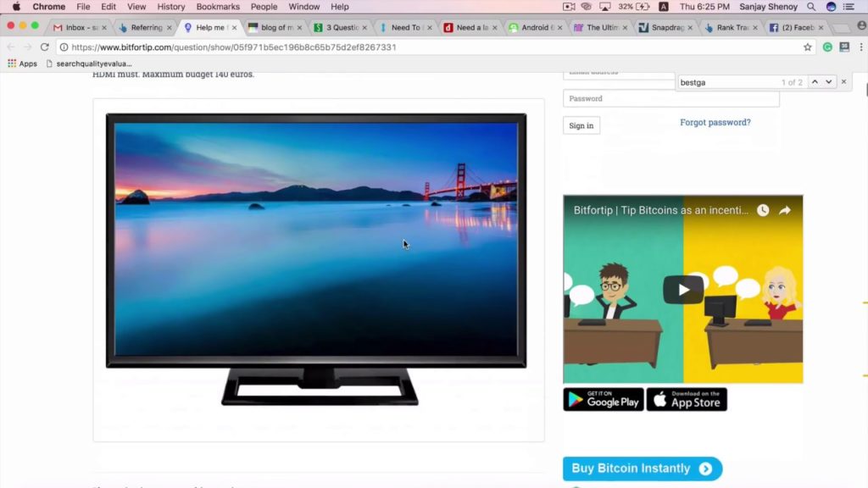
Task: Click the AirPlay display icon in menu bar
Action: tap(604, 7)
